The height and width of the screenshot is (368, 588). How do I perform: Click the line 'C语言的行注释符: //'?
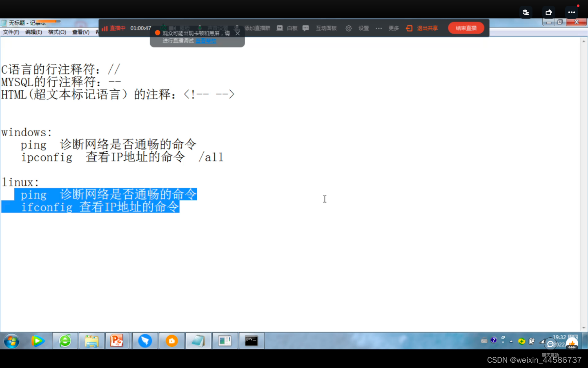tap(60, 69)
